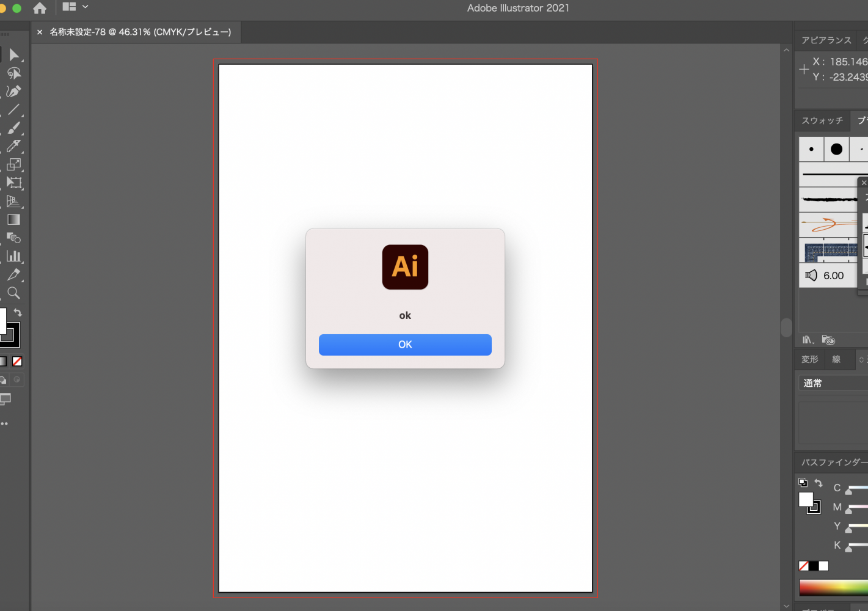The height and width of the screenshot is (611, 868).
Task: Toggle the brush sound speaker icon
Action: [811, 275]
